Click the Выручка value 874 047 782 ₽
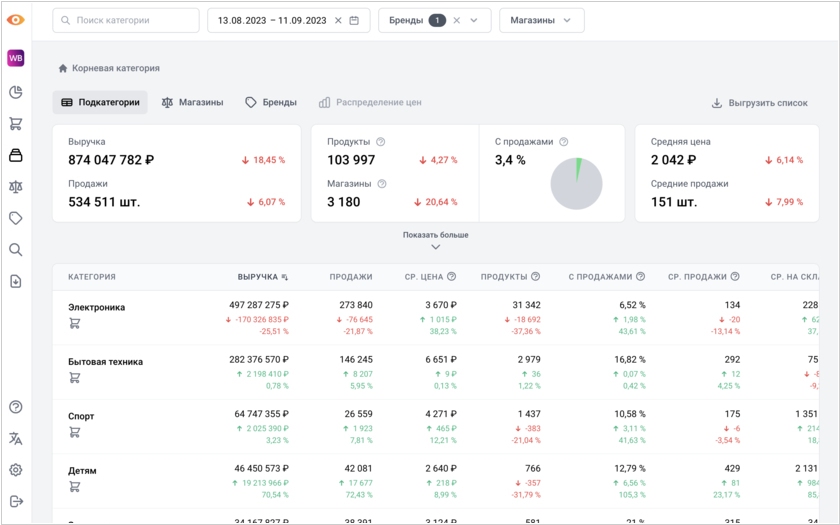Viewport: 840px width, 525px height. (x=111, y=160)
